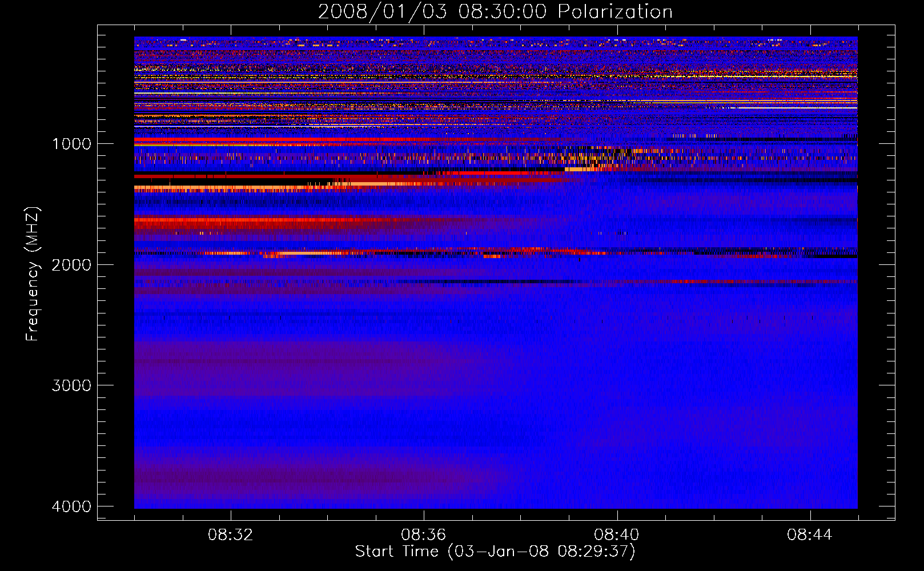924x571 pixels.
Task: Click the 4000 frequency tick label
Action: pos(71,506)
